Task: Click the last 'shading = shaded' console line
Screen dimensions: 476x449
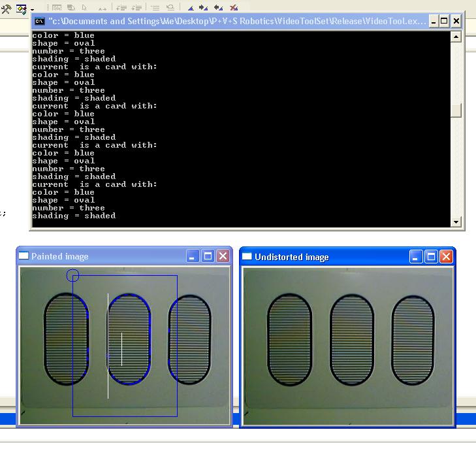Action: 74,216
